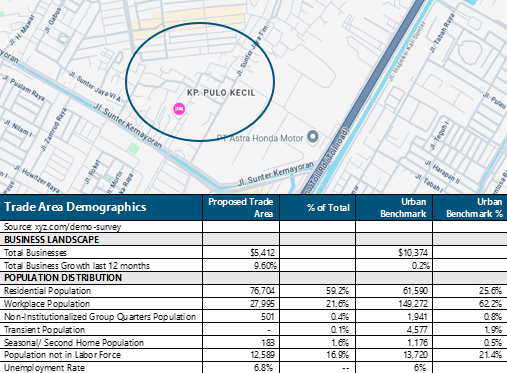Select the 1,941 benchmark value
Viewport: 507px width, 373px height.
click(x=418, y=316)
